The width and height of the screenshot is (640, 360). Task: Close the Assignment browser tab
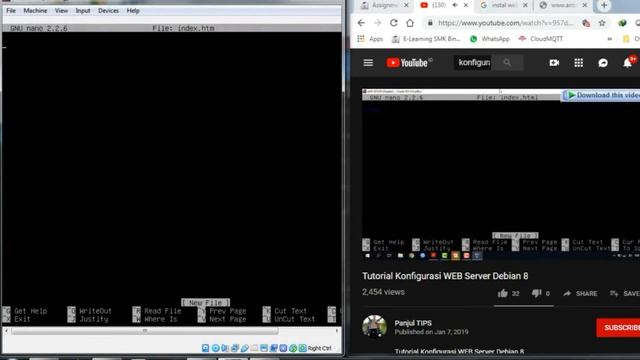pyautogui.click(x=406, y=5)
